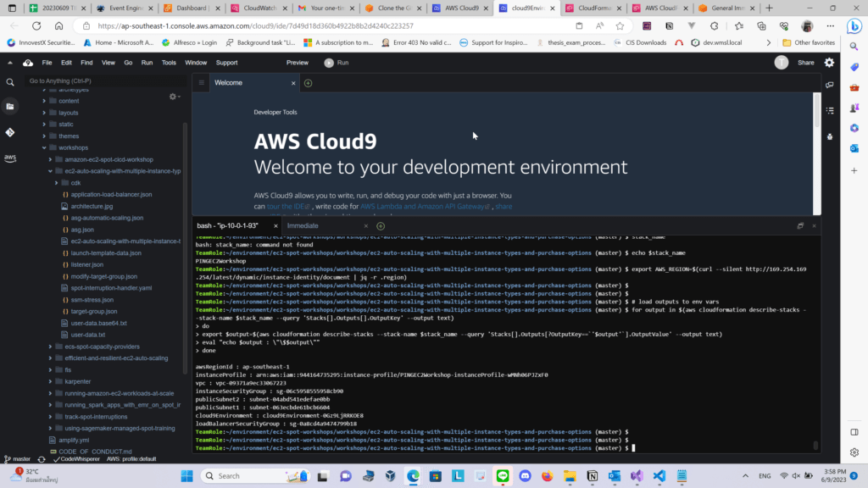868x488 pixels.
Task: Open the Edit menu
Action: click(x=66, y=63)
